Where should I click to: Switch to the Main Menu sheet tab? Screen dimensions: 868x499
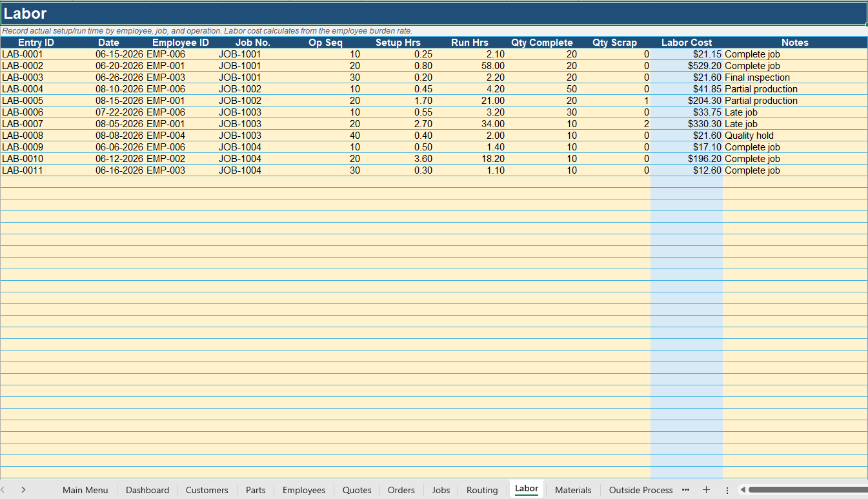point(85,490)
